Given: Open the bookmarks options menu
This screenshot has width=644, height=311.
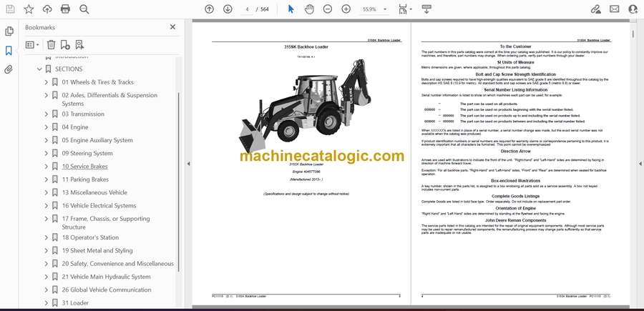Looking at the screenshot, I should 33,44.
